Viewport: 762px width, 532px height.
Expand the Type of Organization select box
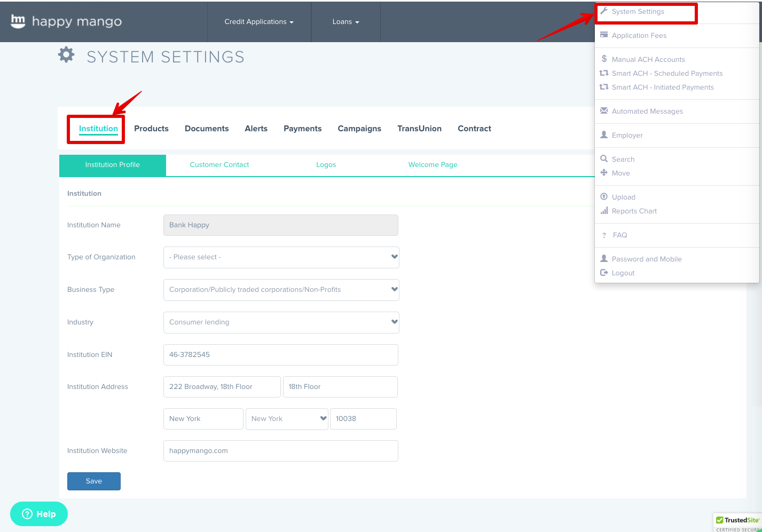point(281,257)
